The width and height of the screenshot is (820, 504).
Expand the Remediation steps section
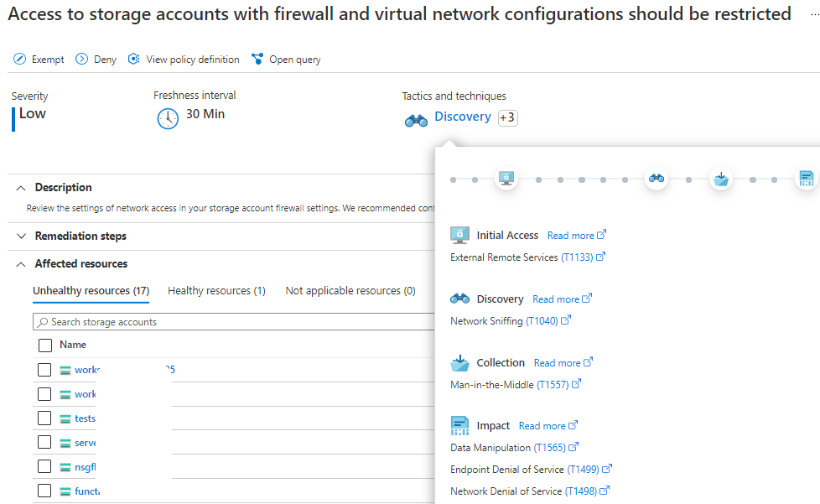click(21, 236)
